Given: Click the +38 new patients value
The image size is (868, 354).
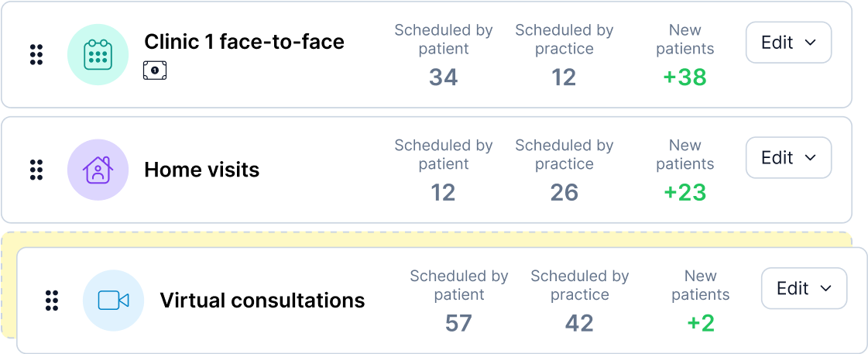Looking at the screenshot, I should pyautogui.click(x=684, y=77).
